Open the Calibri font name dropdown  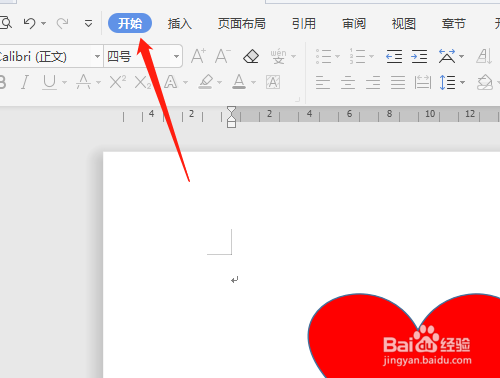click(97, 56)
